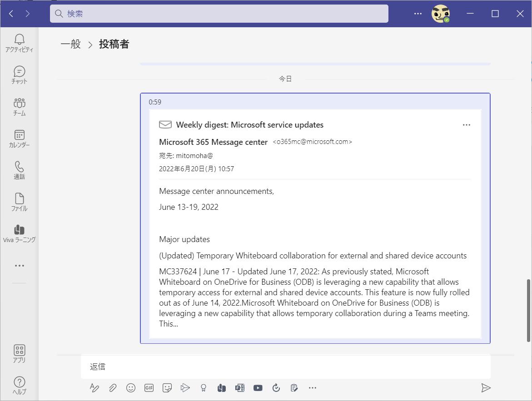This screenshot has width=532, height=401.
Task: Open the clipboard approvals icon
Action: coord(294,388)
